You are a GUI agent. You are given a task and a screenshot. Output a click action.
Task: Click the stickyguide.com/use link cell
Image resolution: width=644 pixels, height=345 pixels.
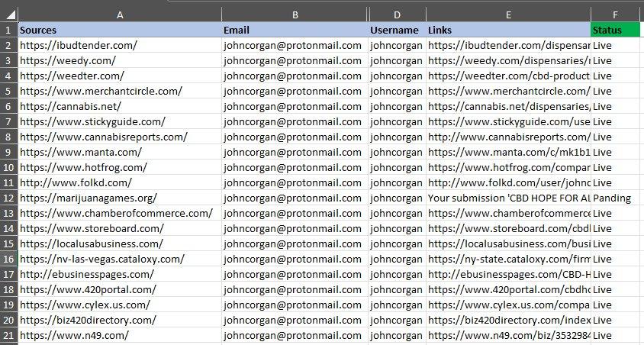[508, 121]
